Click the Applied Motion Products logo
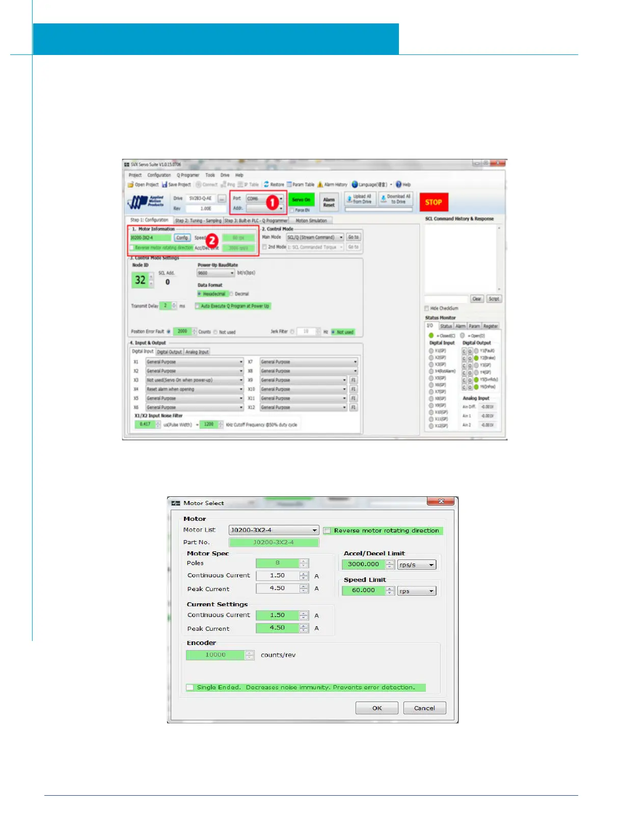 [146, 202]
